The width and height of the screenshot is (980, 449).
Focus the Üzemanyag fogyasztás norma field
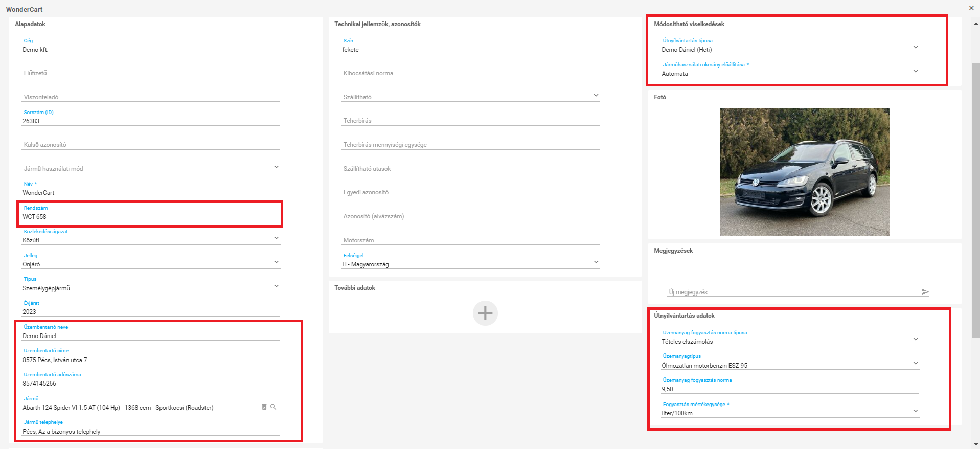point(789,389)
